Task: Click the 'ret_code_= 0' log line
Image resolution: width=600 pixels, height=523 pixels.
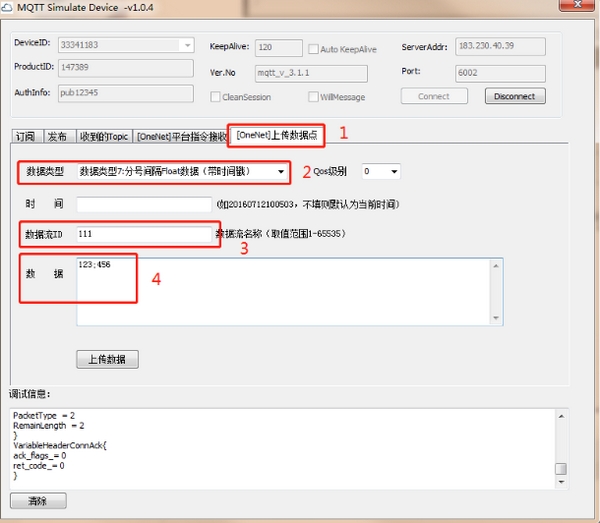Action: (39, 466)
